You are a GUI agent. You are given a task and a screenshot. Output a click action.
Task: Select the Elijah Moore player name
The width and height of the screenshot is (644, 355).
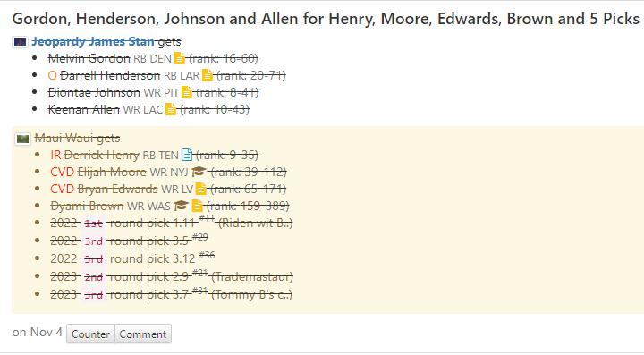pos(112,172)
